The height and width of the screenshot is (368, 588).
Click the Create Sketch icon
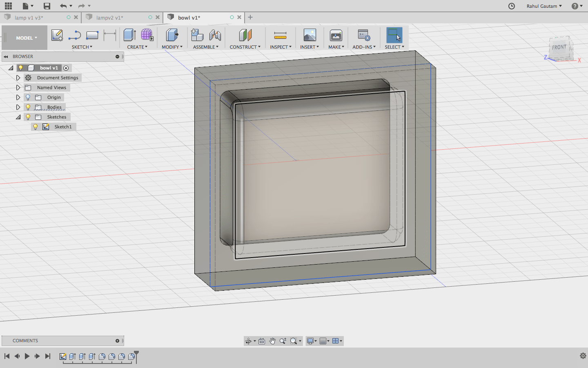[57, 35]
